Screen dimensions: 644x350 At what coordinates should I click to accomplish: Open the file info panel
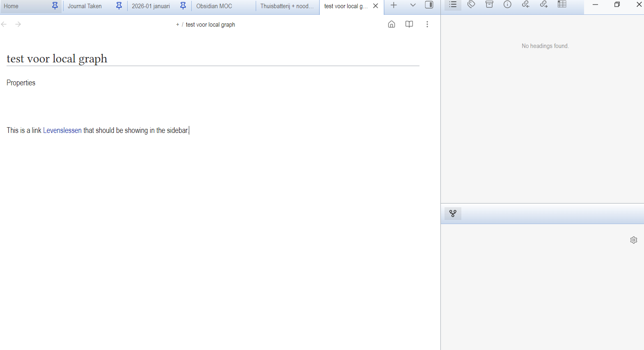507,5
